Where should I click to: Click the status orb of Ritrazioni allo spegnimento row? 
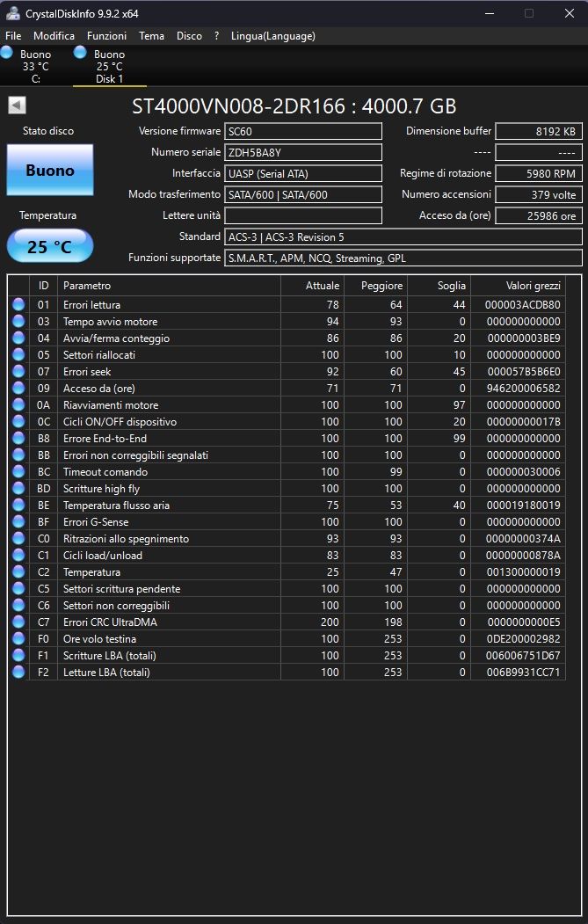18,539
